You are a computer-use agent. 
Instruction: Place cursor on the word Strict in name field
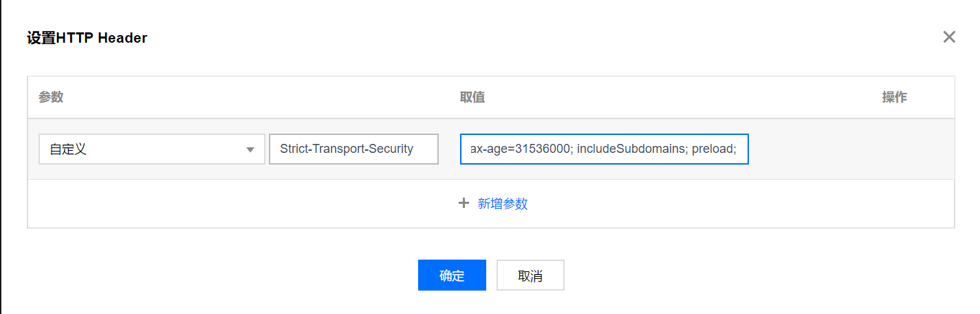294,149
